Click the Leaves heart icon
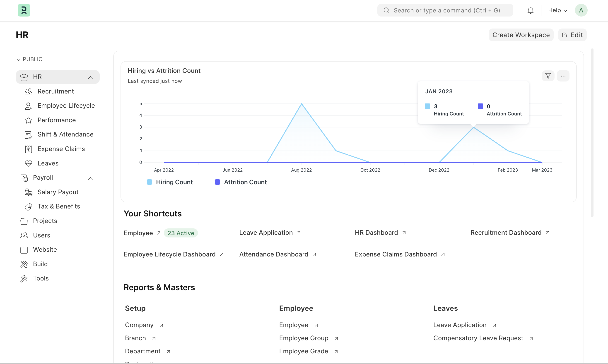Screen dimensions: 608x364 [29, 164]
